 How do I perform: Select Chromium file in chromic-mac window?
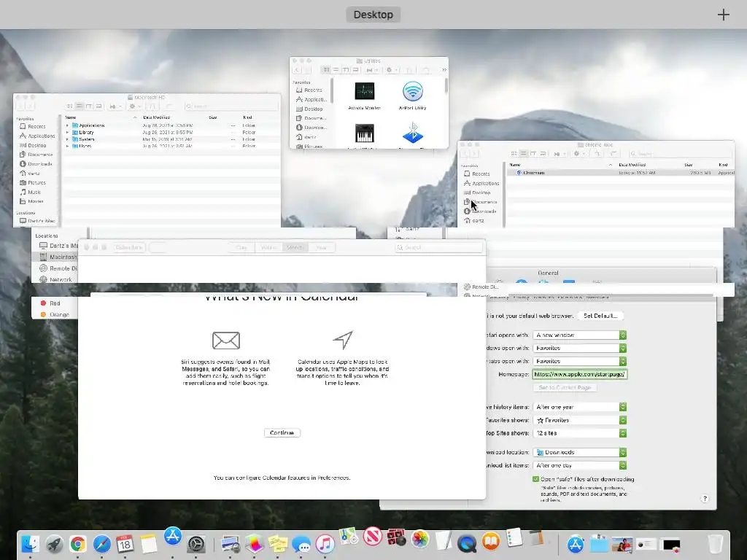[622, 173]
